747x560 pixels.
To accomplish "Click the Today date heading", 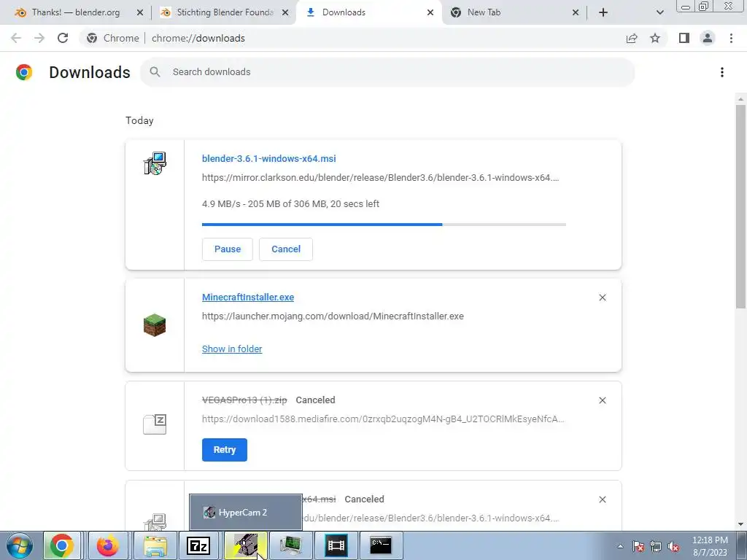I will pos(139,120).
